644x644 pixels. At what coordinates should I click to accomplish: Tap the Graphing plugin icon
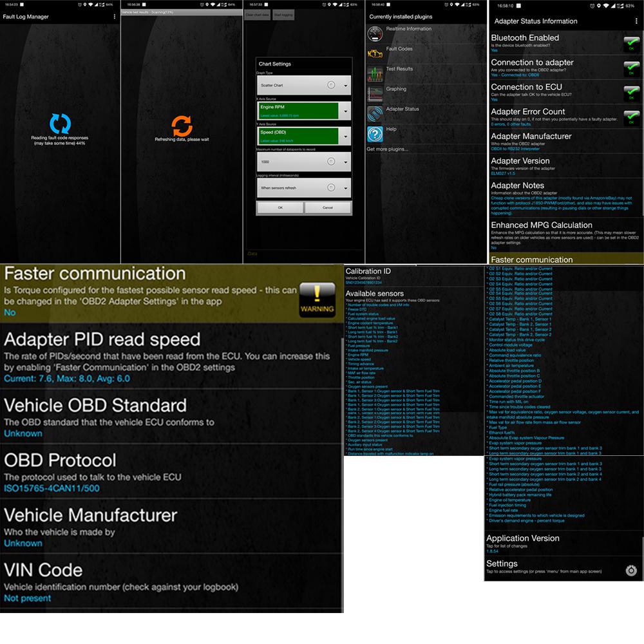coord(375,94)
